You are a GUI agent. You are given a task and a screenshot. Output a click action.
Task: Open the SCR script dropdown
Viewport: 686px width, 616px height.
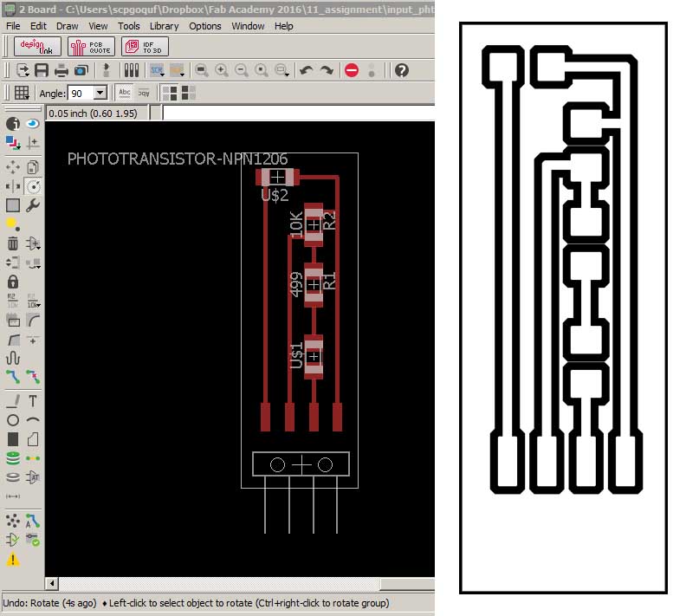click(157, 70)
